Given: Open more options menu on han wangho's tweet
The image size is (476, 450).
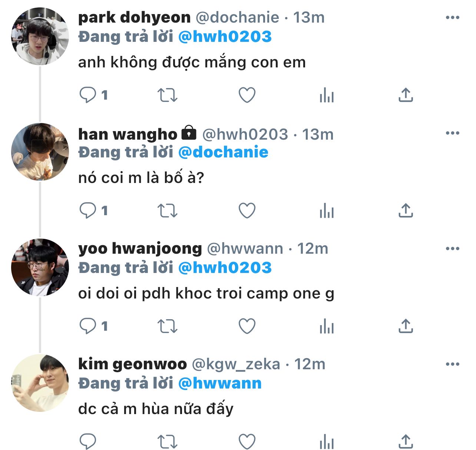Looking at the screenshot, I should (x=452, y=133).
